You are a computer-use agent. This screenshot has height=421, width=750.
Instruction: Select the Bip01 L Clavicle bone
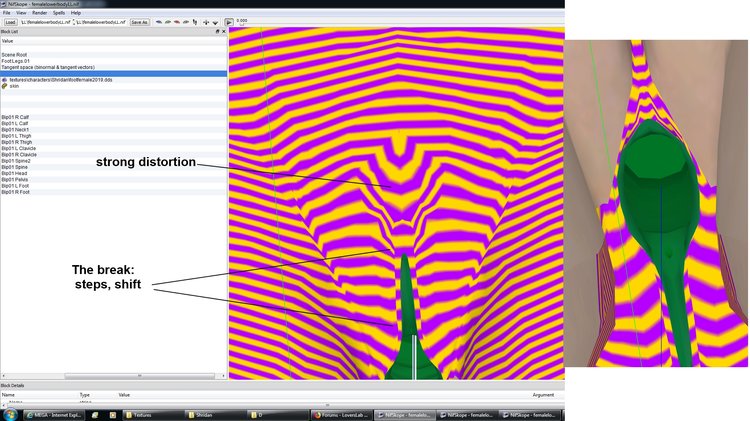tap(113, 148)
